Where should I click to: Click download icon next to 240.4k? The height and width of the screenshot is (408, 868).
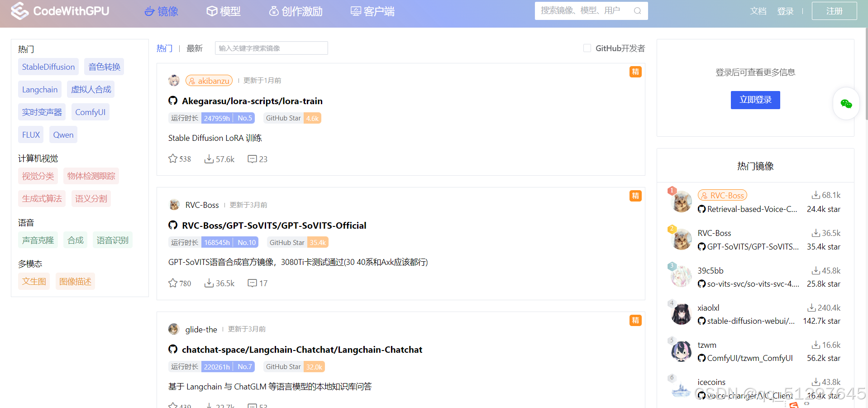(x=811, y=307)
